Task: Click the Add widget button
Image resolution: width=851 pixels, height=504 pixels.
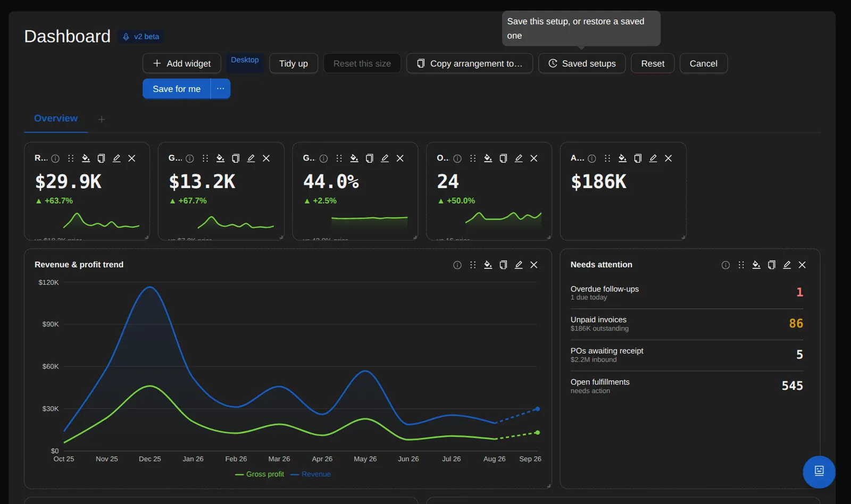Action: coord(182,63)
